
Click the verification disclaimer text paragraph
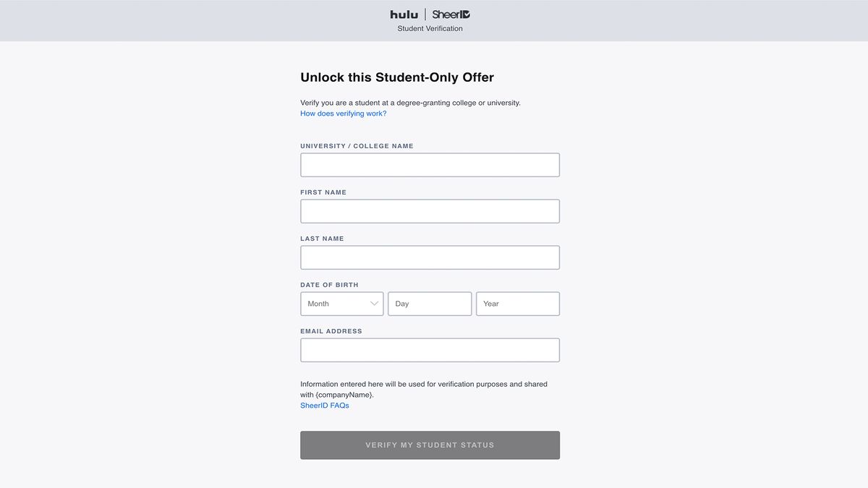(x=423, y=389)
